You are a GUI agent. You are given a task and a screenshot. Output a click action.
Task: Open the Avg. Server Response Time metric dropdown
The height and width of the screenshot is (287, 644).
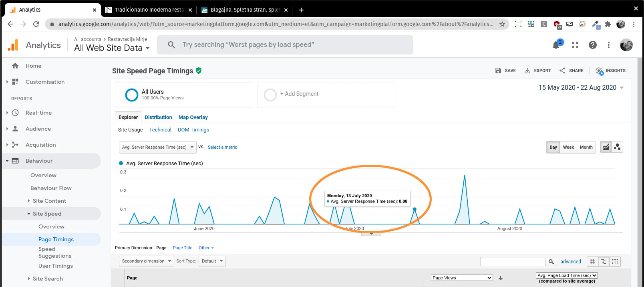tap(158, 147)
